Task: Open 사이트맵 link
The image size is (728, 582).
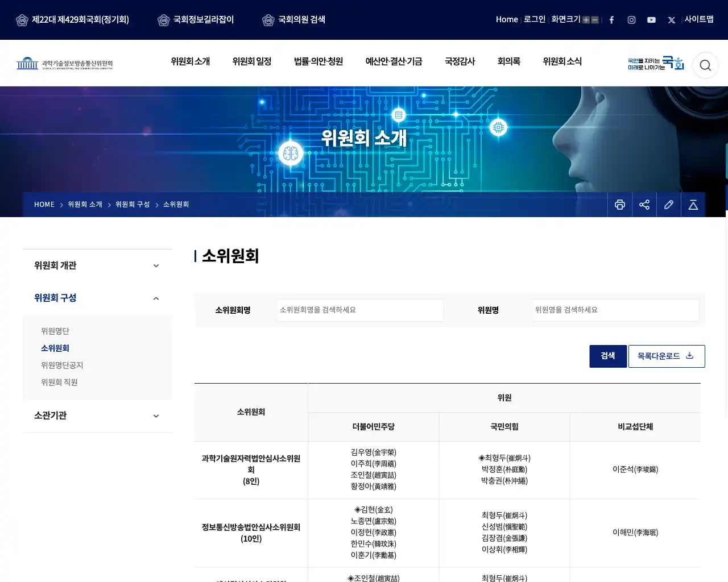Action: tap(699, 19)
